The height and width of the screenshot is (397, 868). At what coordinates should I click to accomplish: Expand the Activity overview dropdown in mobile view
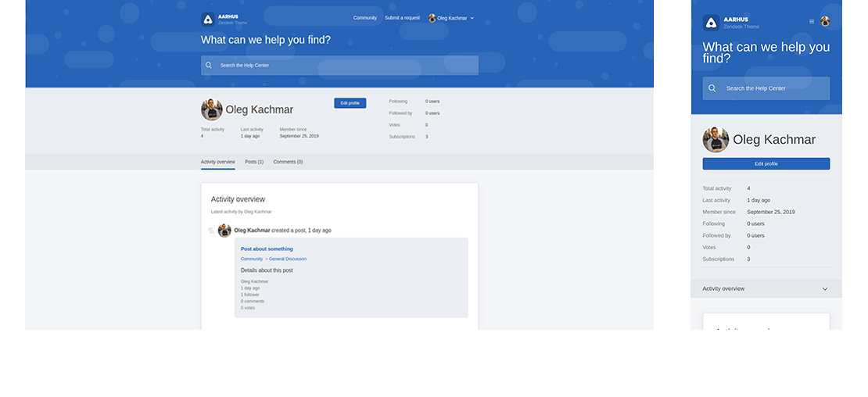766,288
